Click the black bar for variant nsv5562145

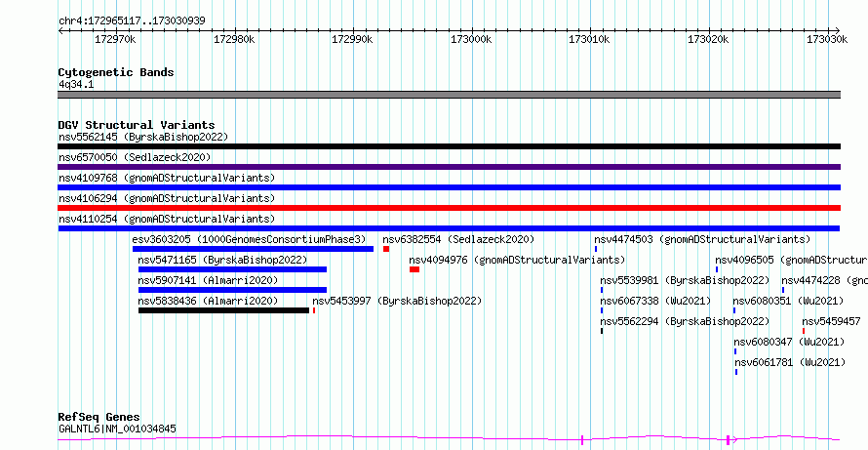(x=449, y=146)
